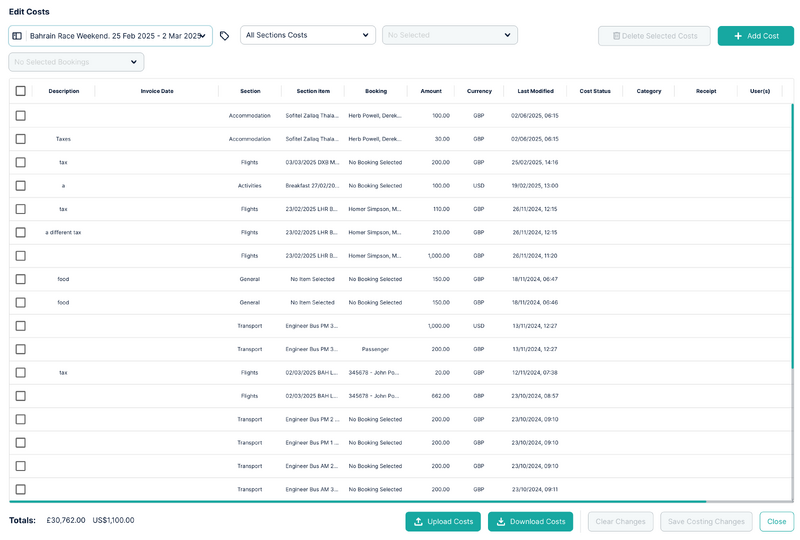Click the 'Engineer Bus AM 3' section item cell
Screen dimensions: 800x540
pos(312,489)
